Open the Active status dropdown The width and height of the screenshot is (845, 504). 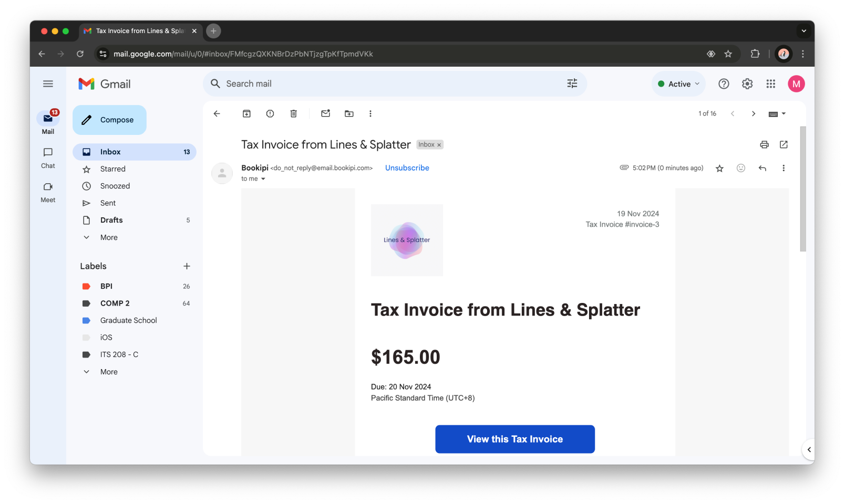pos(678,83)
